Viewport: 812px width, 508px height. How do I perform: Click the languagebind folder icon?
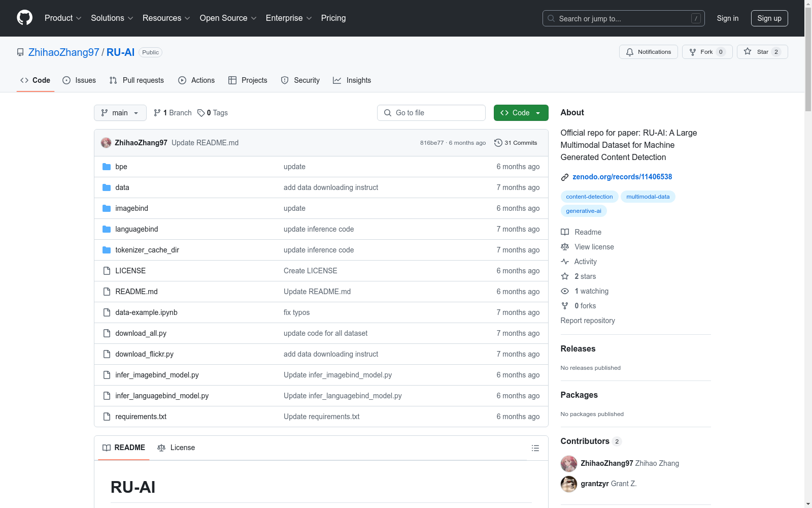[107, 229]
